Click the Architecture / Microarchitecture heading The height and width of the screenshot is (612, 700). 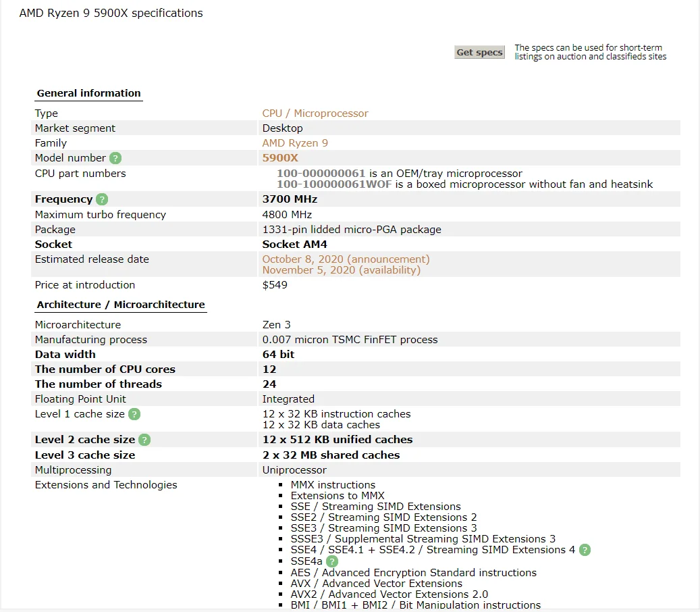pyautogui.click(x=121, y=304)
